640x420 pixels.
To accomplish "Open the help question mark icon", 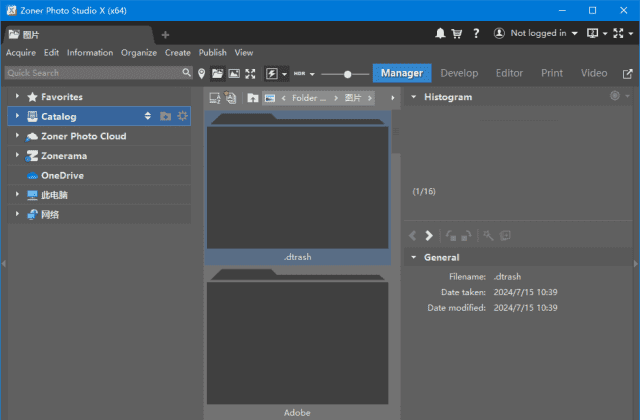I will click(476, 33).
